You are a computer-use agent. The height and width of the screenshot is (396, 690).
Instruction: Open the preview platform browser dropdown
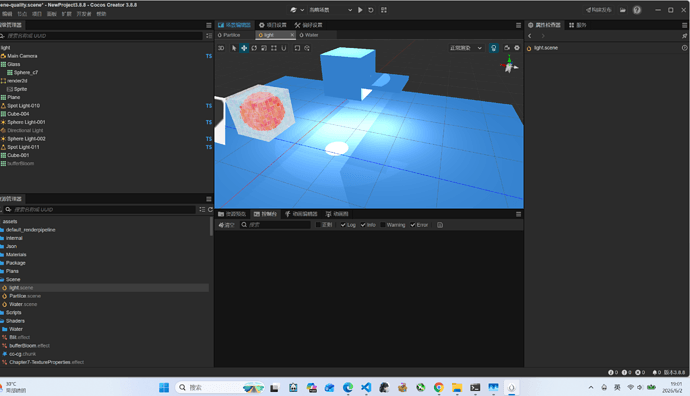(x=297, y=10)
